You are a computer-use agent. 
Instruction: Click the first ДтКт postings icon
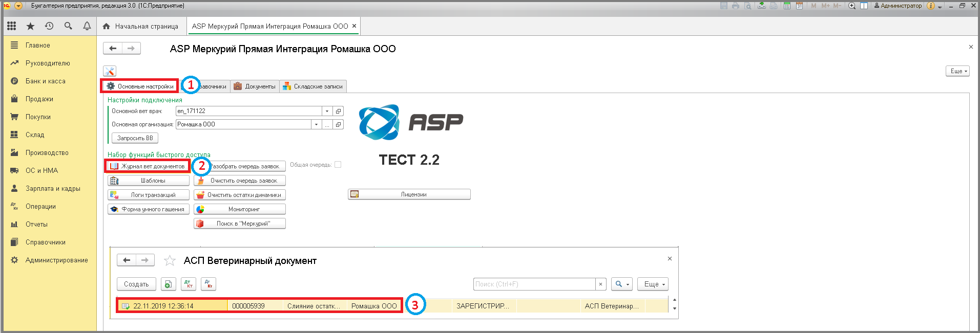[x=189, y=284]
